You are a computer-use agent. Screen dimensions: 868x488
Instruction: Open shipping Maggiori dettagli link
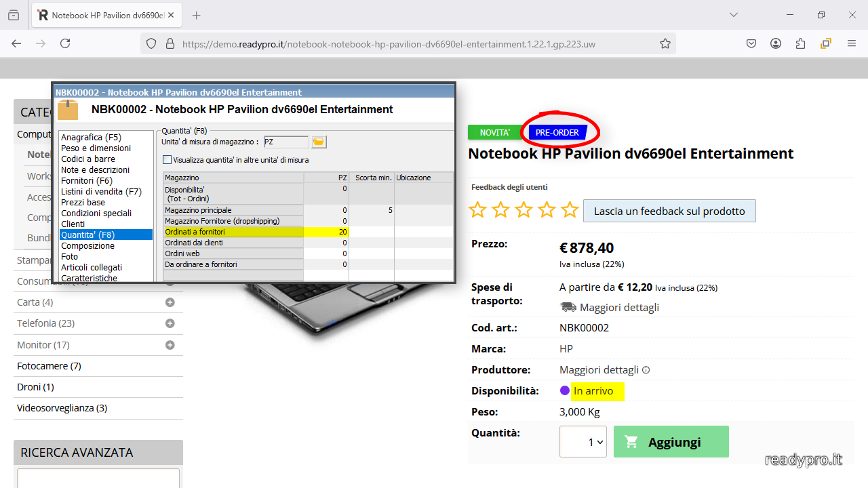point(619,307)
